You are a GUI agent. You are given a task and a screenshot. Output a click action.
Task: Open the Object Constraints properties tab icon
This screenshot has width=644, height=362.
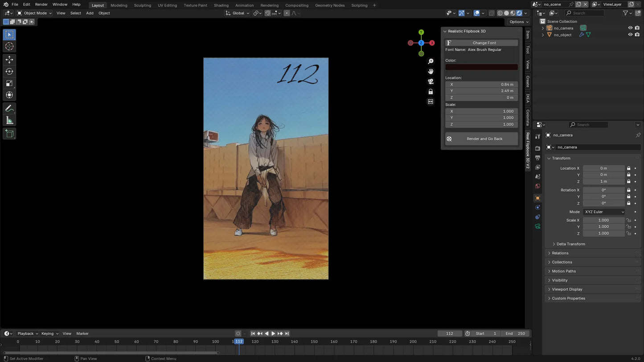(x=537, y=217)
